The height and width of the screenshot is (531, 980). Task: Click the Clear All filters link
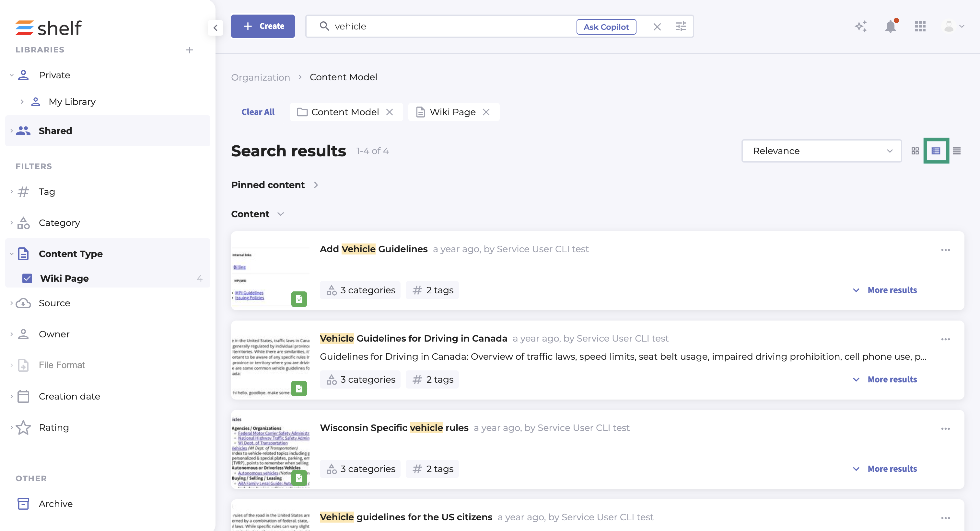pos(258,112)
